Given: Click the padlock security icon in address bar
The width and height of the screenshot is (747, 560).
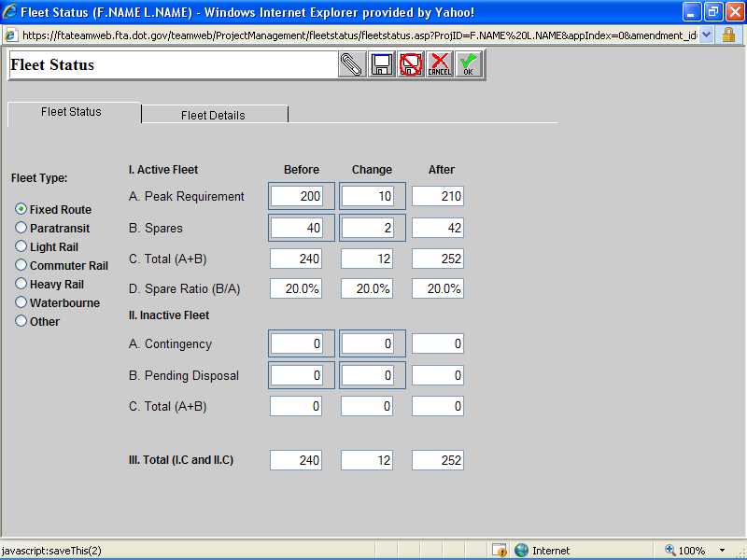Looking at the screenshot, I should (728, 34).
